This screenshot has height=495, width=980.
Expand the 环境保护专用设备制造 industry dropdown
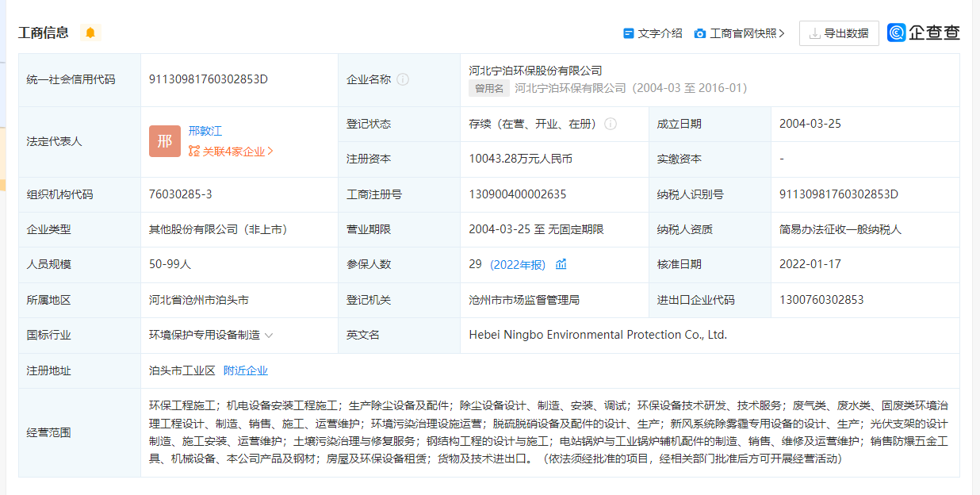click(269, 335)
